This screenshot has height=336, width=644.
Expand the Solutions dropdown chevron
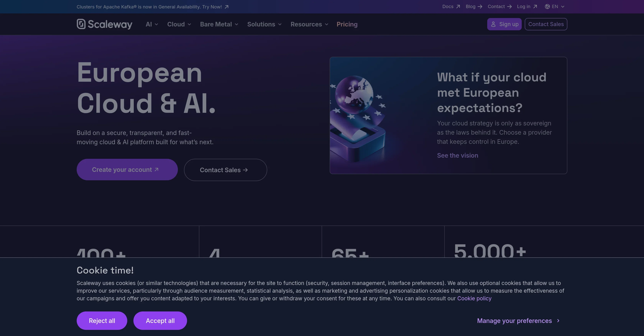coord(280,24)
